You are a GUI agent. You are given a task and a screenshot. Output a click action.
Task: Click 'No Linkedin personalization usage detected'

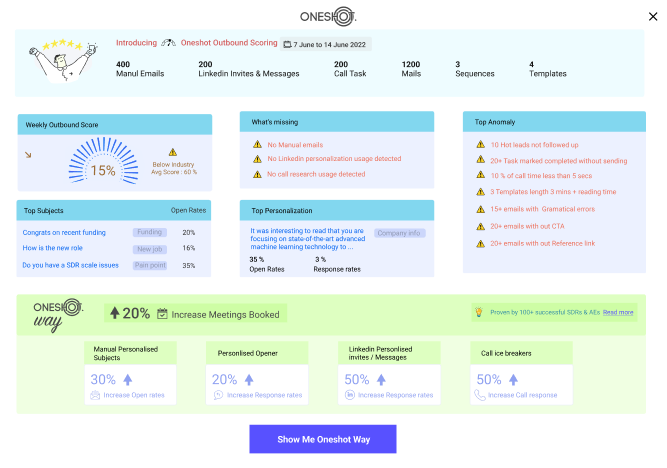coord(334,159)
